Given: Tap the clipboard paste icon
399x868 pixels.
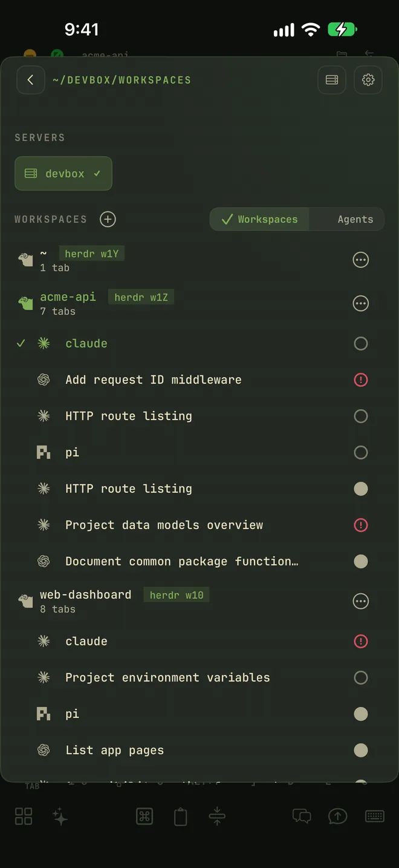Looking at the screenshot, I should click(x=181, y=817).
